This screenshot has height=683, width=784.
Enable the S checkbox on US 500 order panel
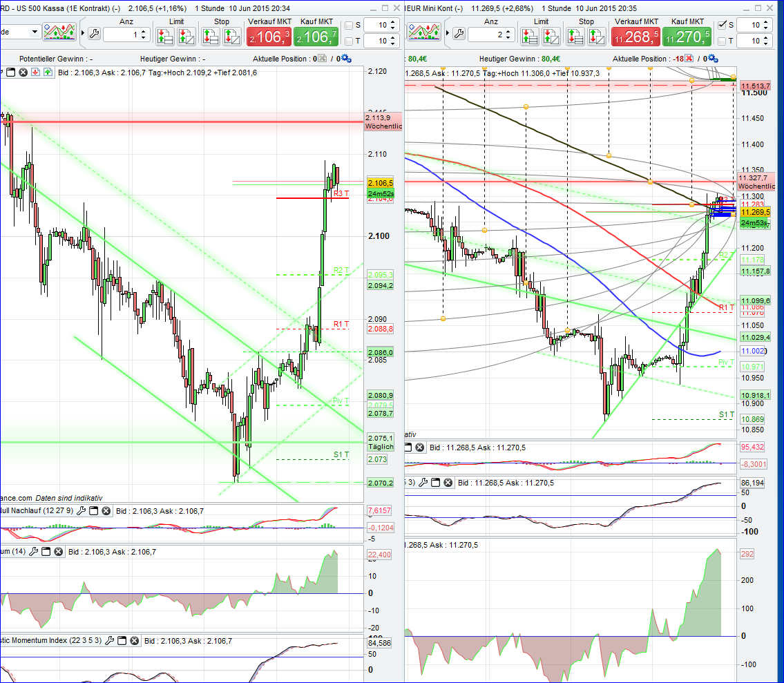[347, 25]
